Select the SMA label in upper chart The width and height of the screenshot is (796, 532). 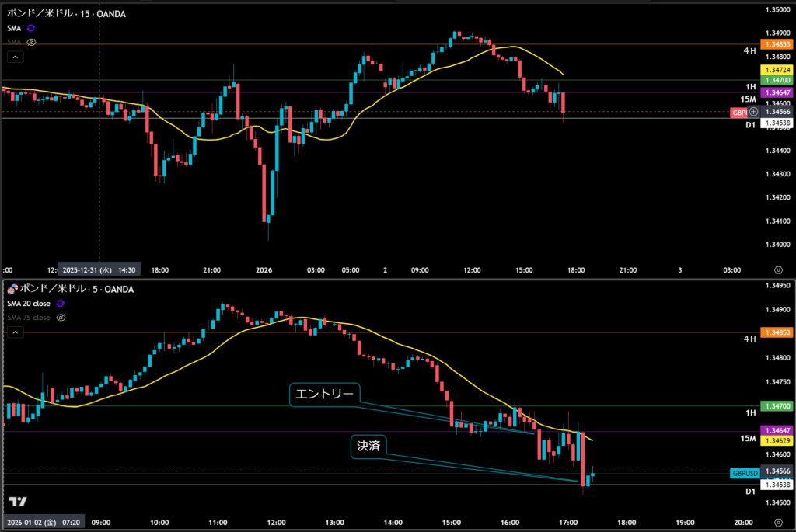click(x=14, y=28)
